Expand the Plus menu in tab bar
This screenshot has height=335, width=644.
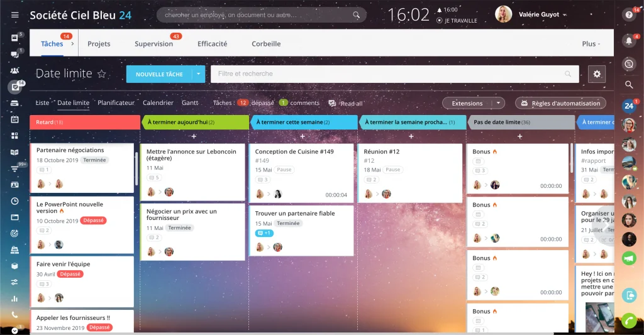[591, 44]
